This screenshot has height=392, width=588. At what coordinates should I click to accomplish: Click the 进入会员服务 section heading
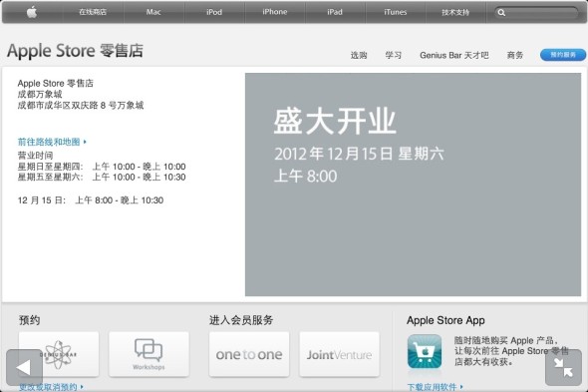241,320
